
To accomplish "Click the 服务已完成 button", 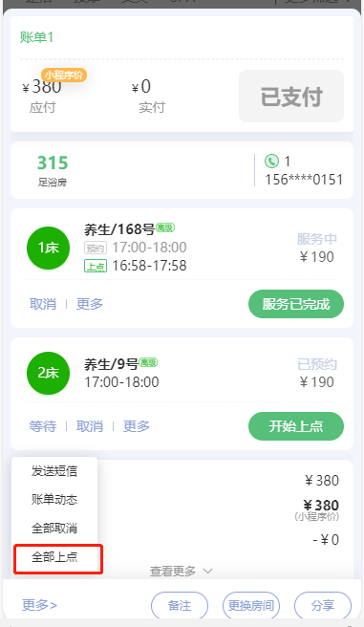I will 296,304.
